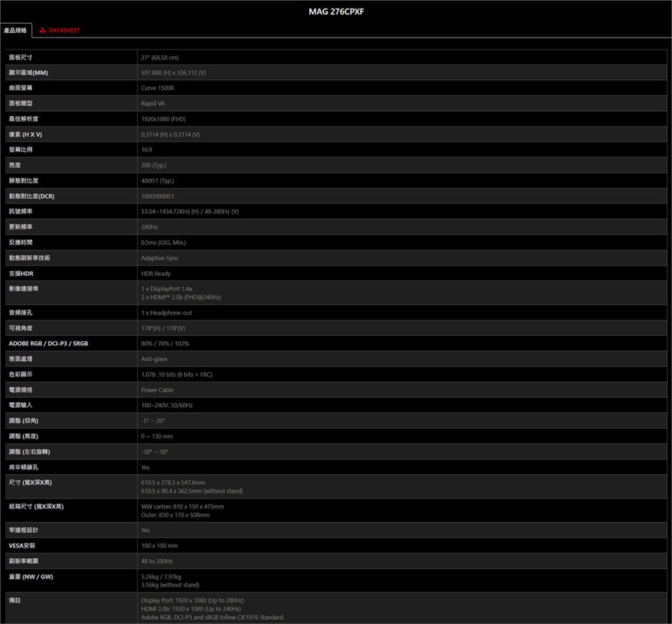
Task: Click the Curve 1500R value
Action: pos(157,88)
